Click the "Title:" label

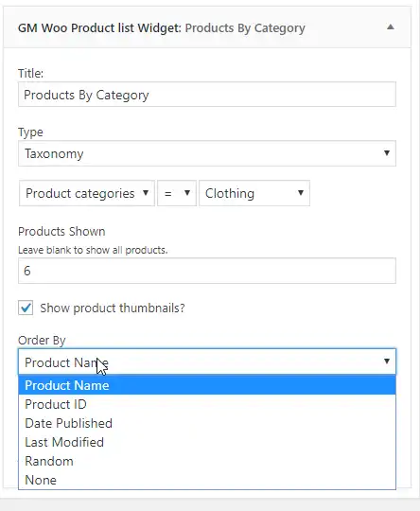point(30,73)
